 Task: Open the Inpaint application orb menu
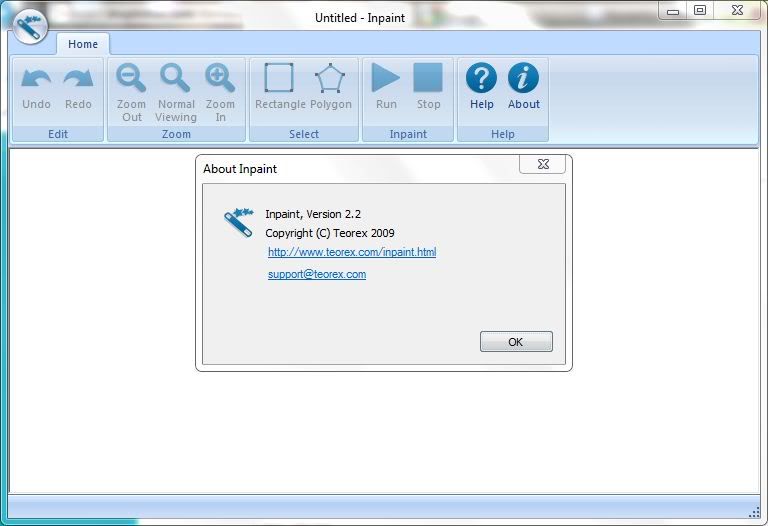(x=31, y=28)
